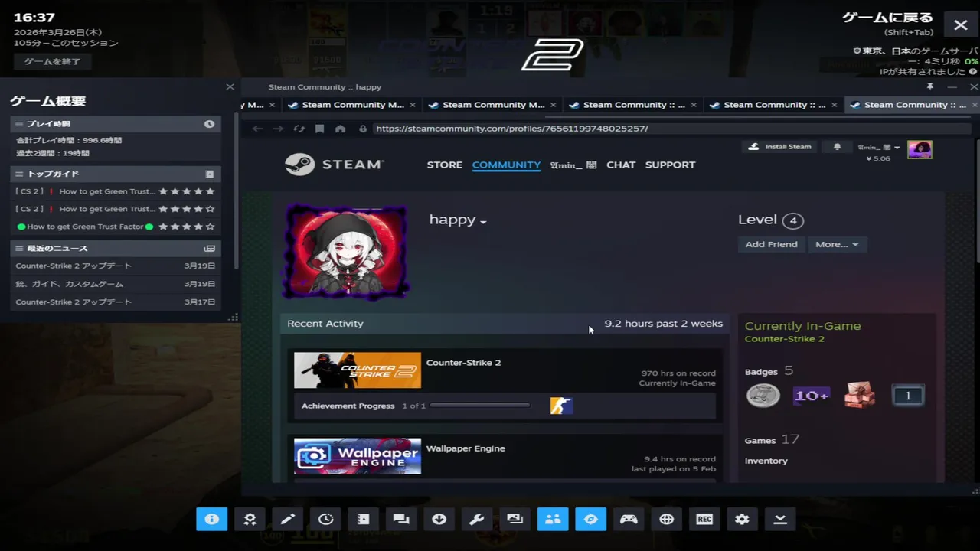
Task: Pin the browser window with pushpin icon
Action: 930,86
